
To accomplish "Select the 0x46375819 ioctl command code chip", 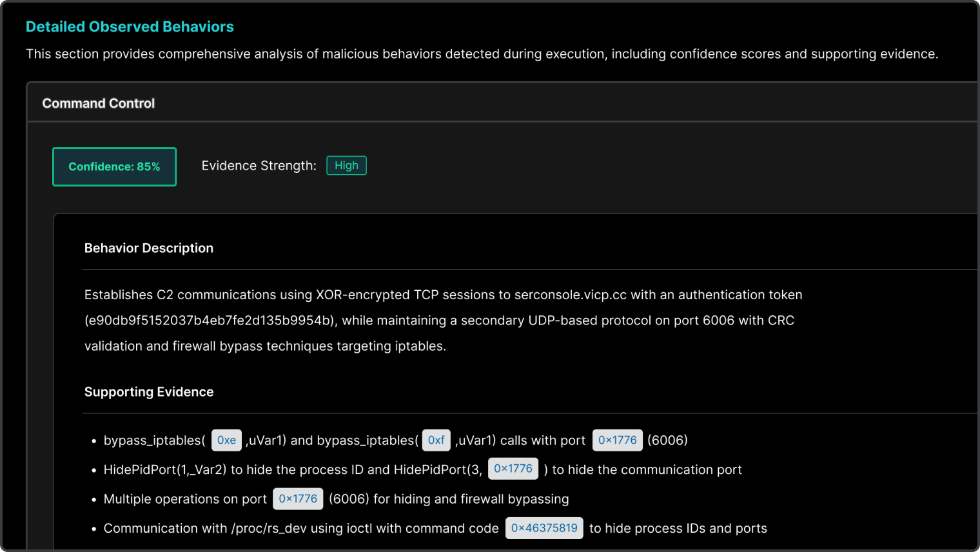I will [544, 528].
